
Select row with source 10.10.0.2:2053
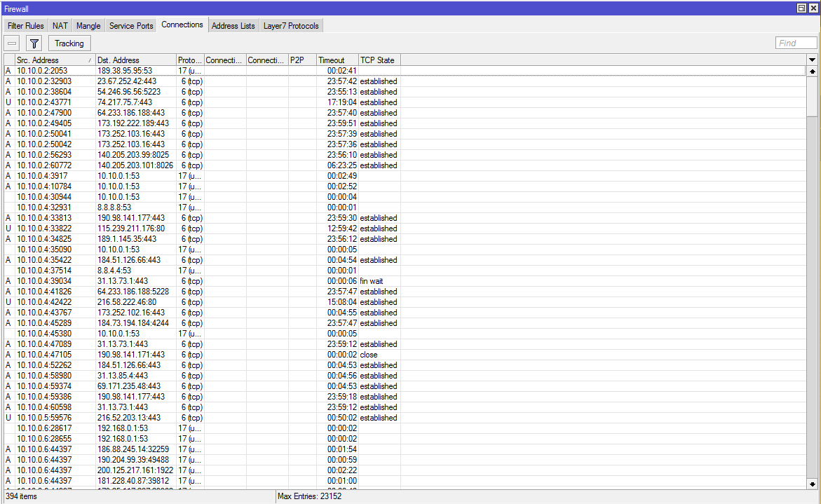405,71
